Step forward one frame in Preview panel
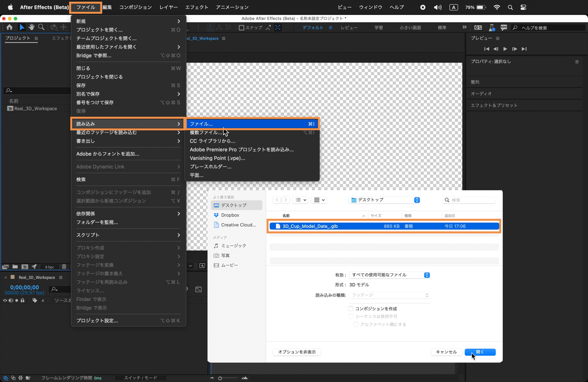 514,49
